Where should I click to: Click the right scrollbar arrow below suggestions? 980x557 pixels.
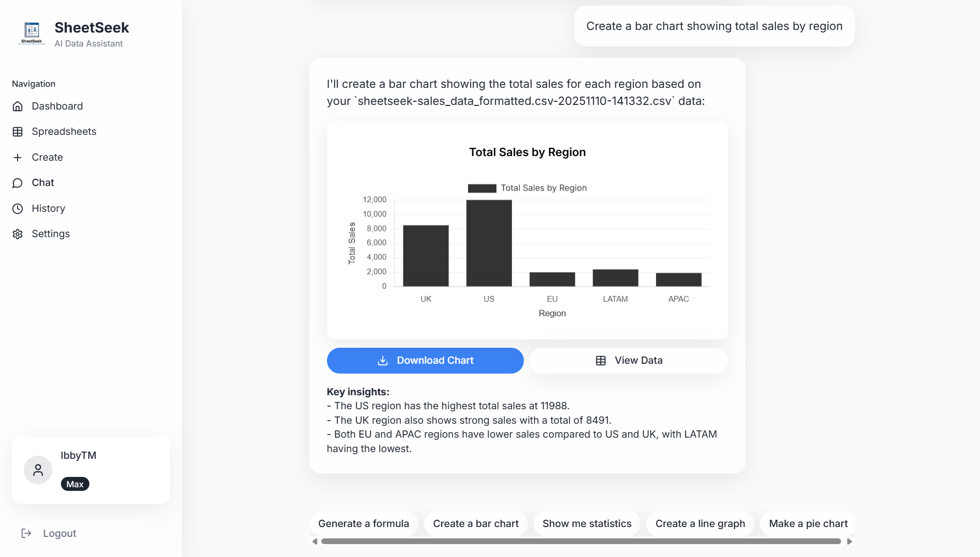849,541
